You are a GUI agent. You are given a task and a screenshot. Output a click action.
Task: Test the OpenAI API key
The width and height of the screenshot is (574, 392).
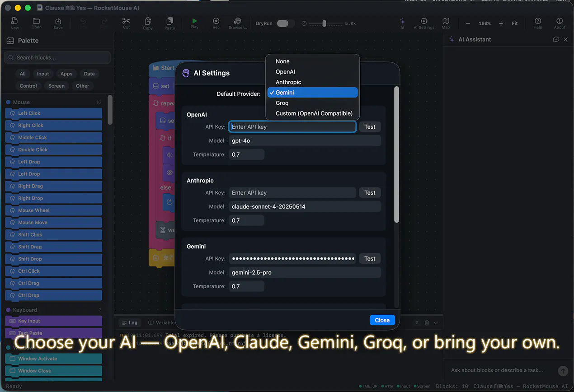pos(370,127)
